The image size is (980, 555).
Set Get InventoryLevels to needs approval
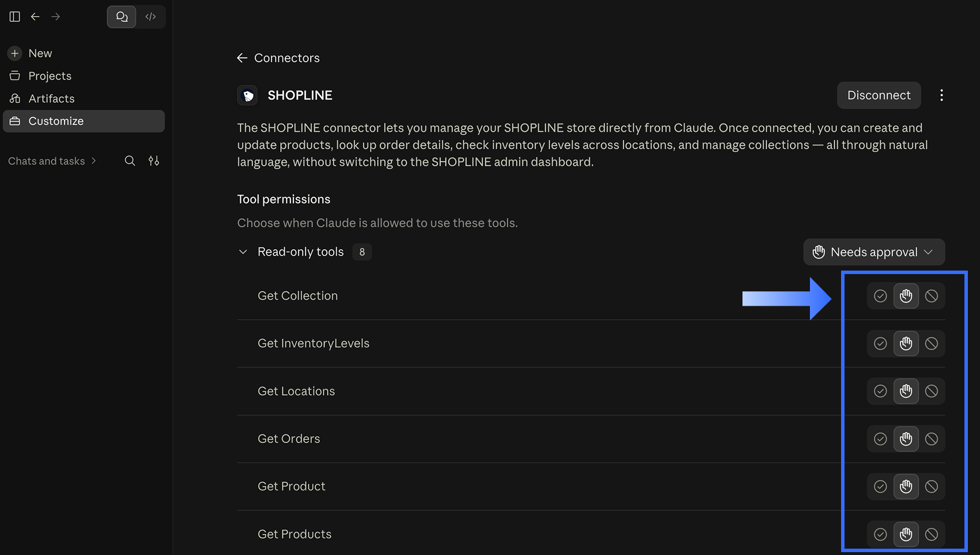[906, 344]
